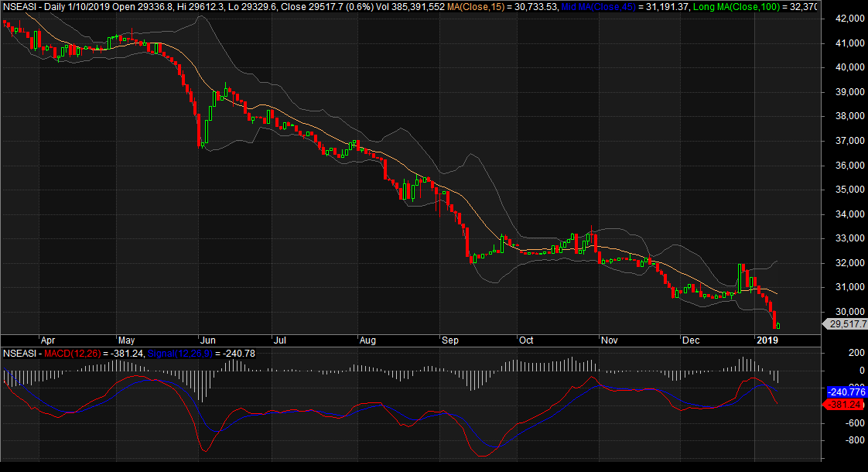
Task: Select the Dec label on the date axis
Action: coord(690,340)
